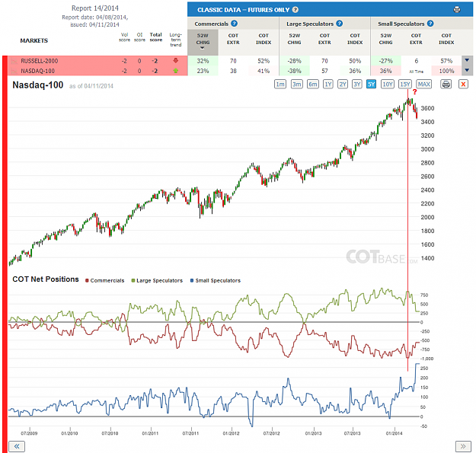Sort by Small Speculators COT EXTR column
This screenshot has width=476, height=453.
click(x=416, y=39)
